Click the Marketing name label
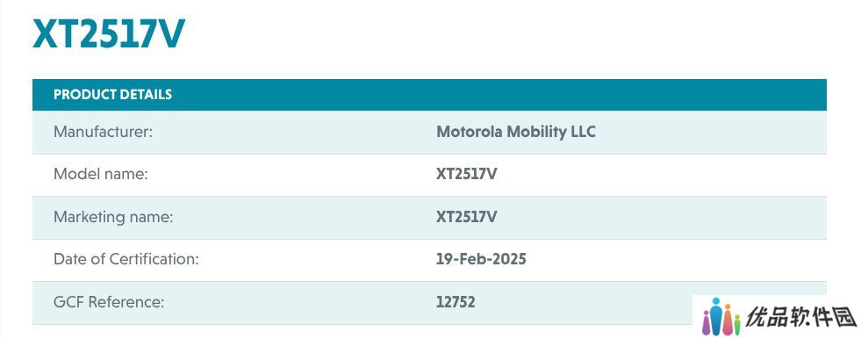 click(113, 217)
